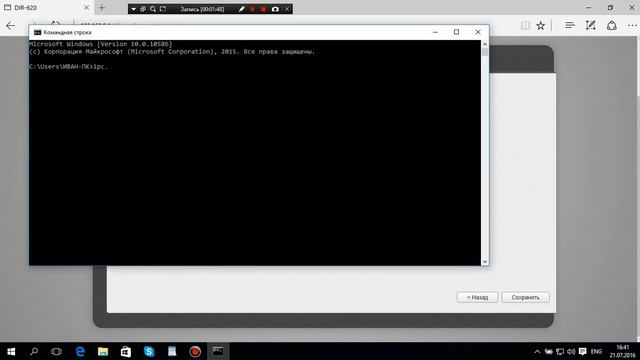
Task: Open the recorder toolbar dropdown arrow
Action: [133, 9]
